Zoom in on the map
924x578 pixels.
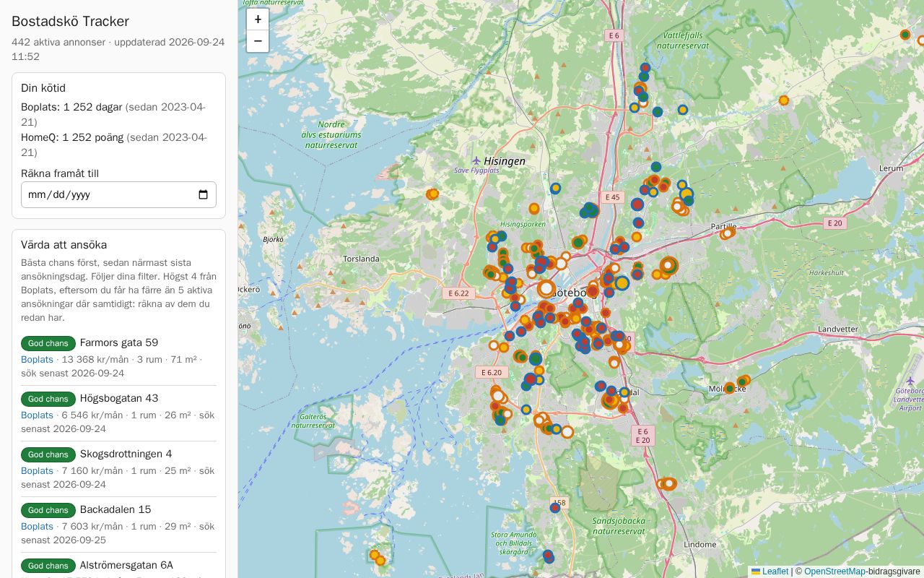click(x=258, y=20)
